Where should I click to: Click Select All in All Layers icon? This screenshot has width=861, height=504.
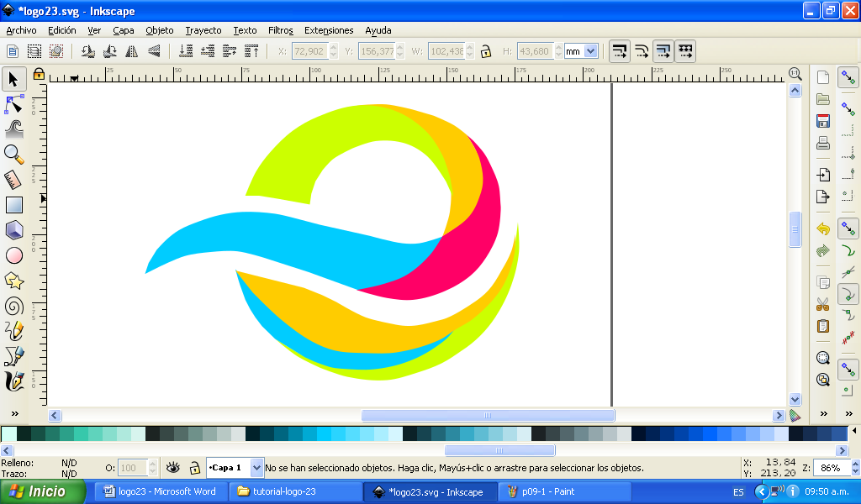point(34,51)
